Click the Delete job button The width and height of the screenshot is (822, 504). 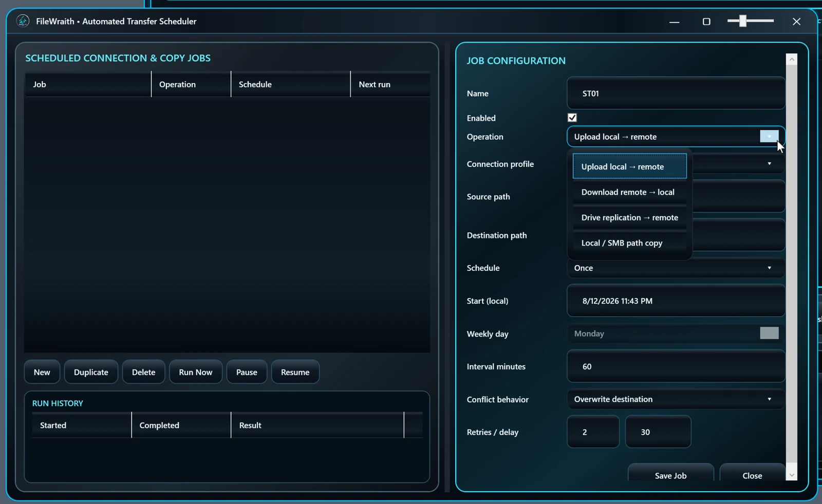(143, 372)
